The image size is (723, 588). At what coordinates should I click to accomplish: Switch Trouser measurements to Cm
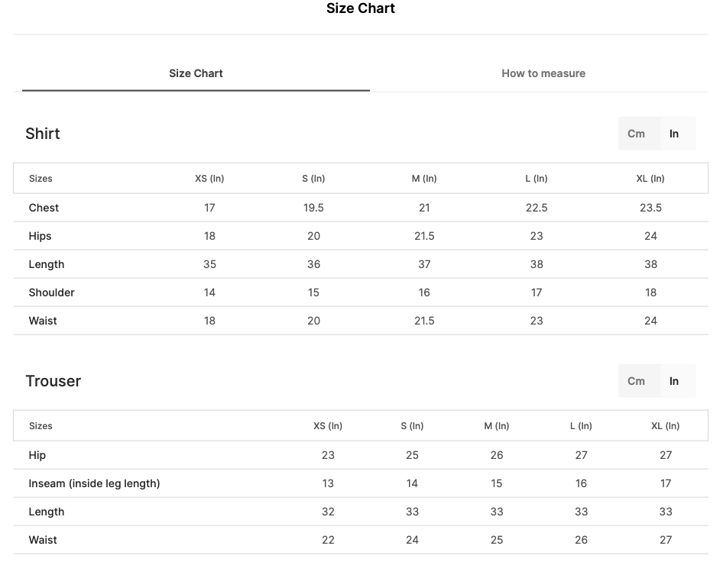[x=636, y=381]
